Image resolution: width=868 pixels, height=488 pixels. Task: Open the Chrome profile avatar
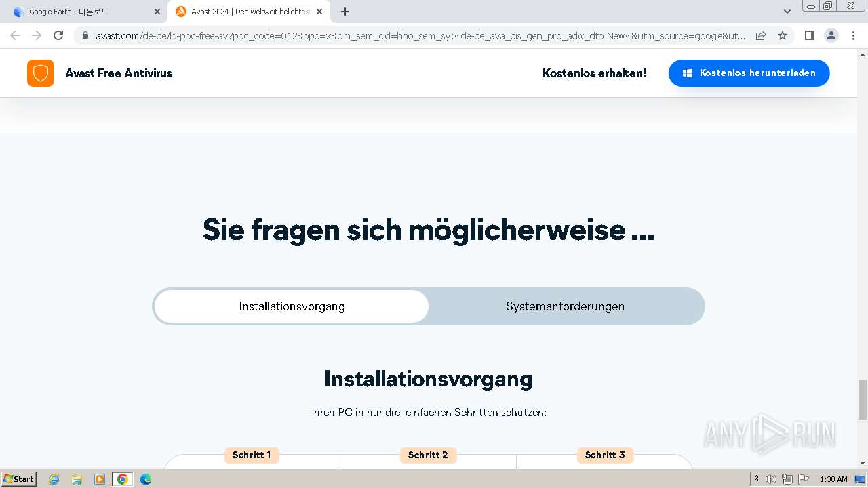pyautogui.click(x=831, y=35)
